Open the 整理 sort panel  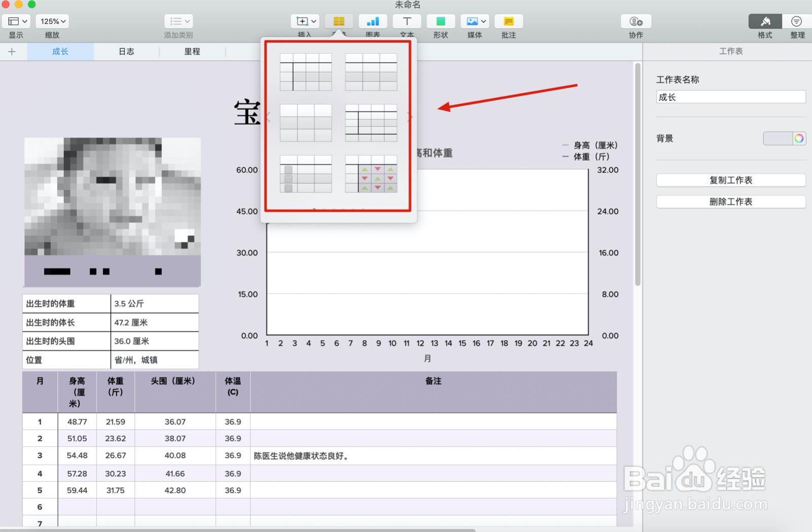point(796,21)
